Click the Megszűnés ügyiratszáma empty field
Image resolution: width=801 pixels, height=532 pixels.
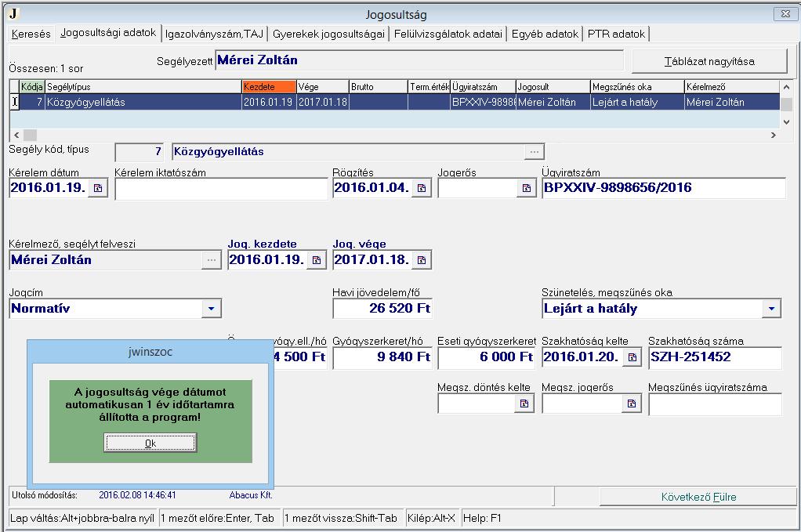[x=715, y=404]
